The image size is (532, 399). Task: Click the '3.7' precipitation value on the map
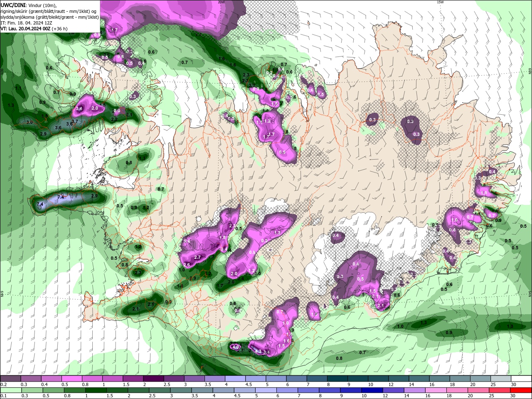click(75, 121)
